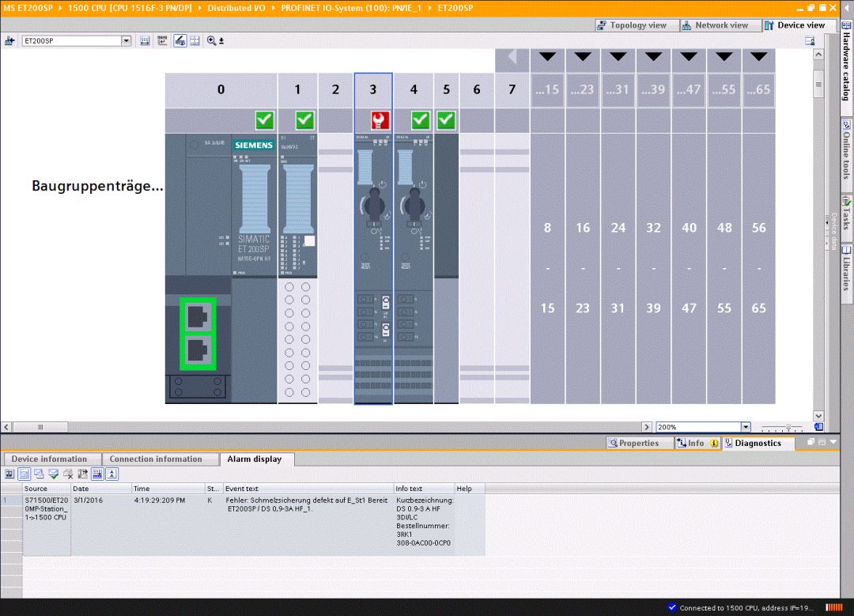Viewport: 854px width, 616px height.
Task: Click the export alarms icon in the alarm toolbar
Action: click(83, 474)
